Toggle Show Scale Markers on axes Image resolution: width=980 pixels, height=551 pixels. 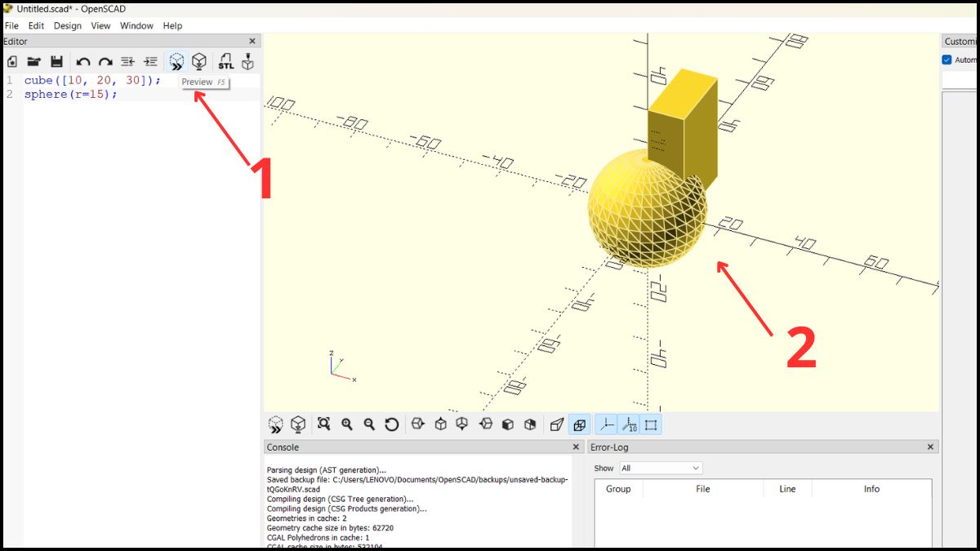pyautogui.click(x=629, y=424)
